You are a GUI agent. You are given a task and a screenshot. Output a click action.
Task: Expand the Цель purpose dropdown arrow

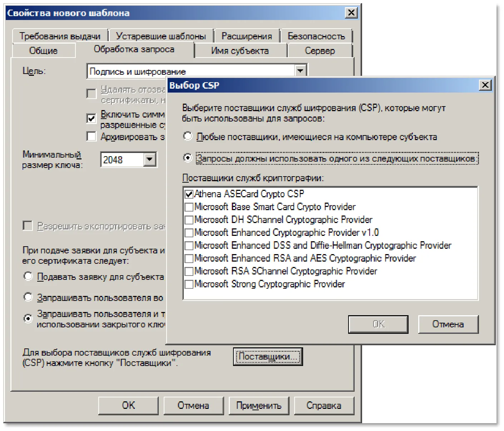pos(300,71)
